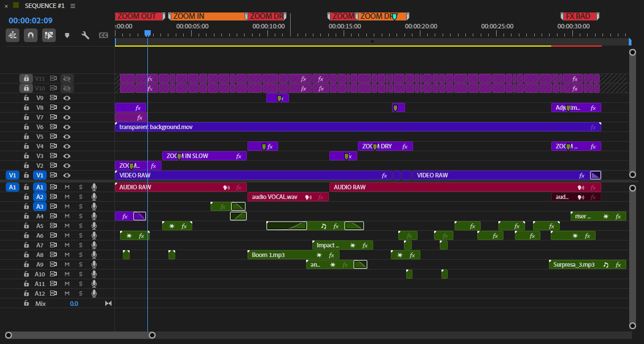Viewport: 644px width, 344px height.
Task: Mute audio track A2
Action: (67, 197)
